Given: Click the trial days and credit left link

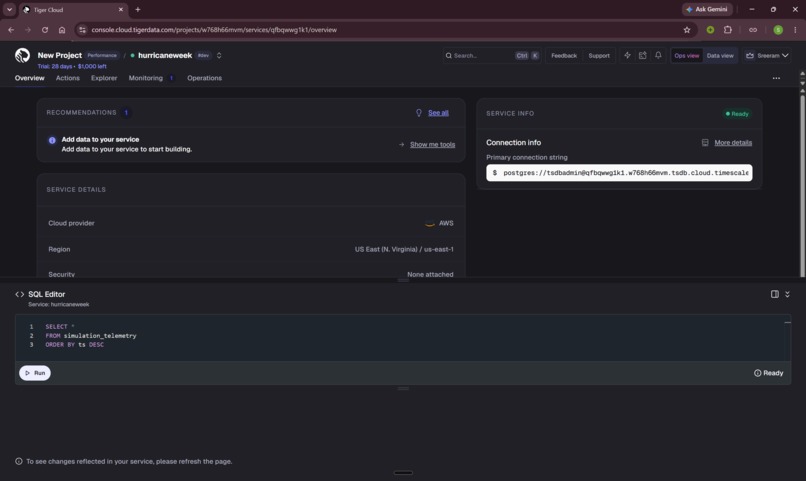Looking at the screenshot, I should [72, 66].
